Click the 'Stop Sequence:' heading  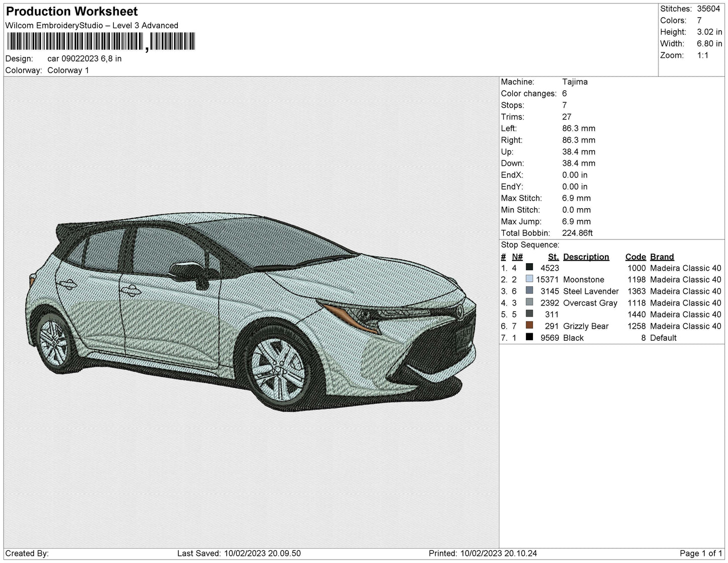(530, 245)
